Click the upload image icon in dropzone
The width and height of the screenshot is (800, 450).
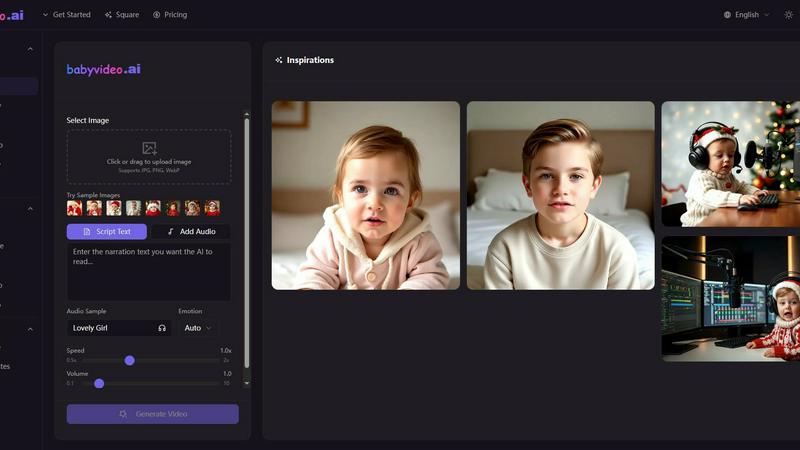(x=149, y=148)
